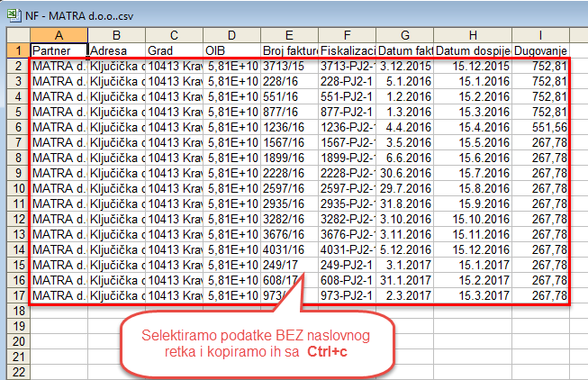Select column A header
The image size is (588, 380).
coord(59,36)
